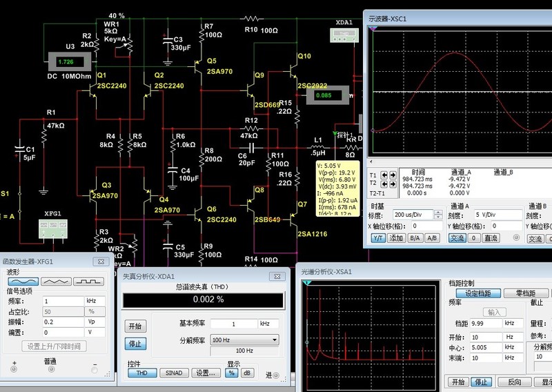Select Y/T mode on oscilloscope timebase
This screenshot has width=552, height=392.
[378, 238]
